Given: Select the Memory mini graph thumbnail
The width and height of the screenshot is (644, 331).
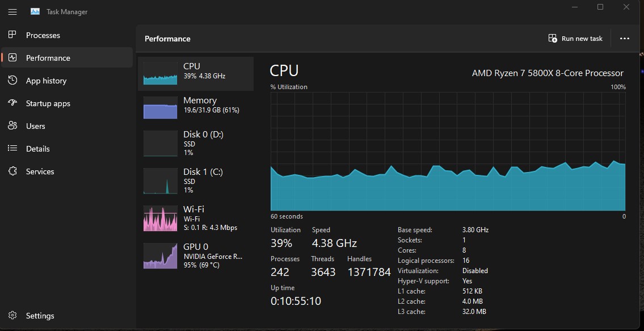Looking at the screenshot, I should [x=160, y=108].
